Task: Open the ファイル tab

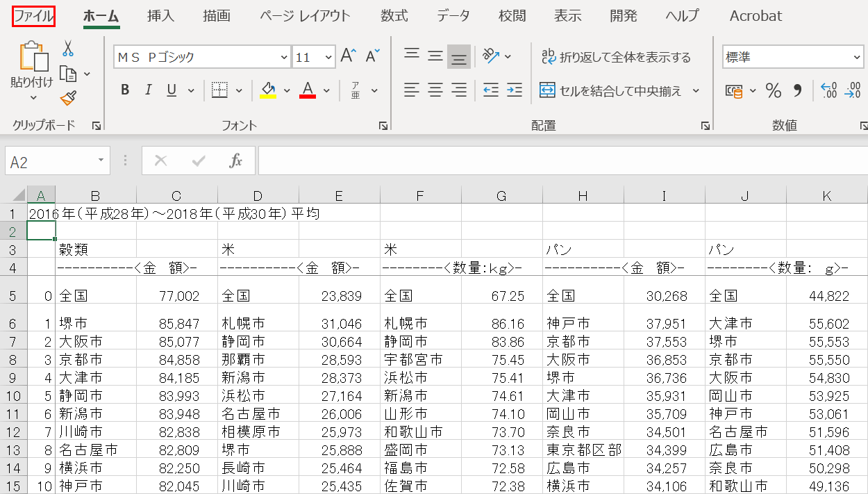Action: tap(33, 16)
